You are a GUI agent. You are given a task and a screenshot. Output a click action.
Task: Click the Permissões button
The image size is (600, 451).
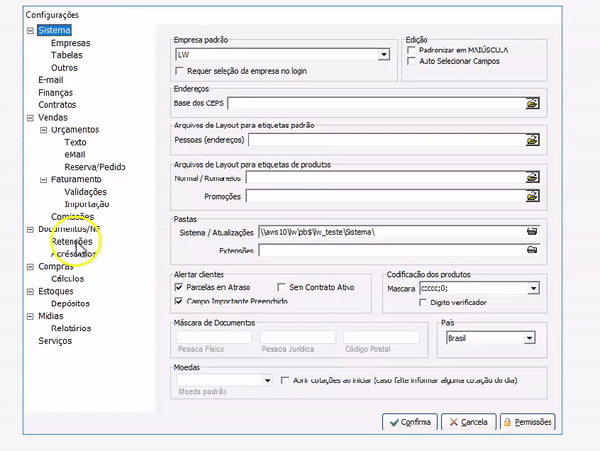(527, 423)
